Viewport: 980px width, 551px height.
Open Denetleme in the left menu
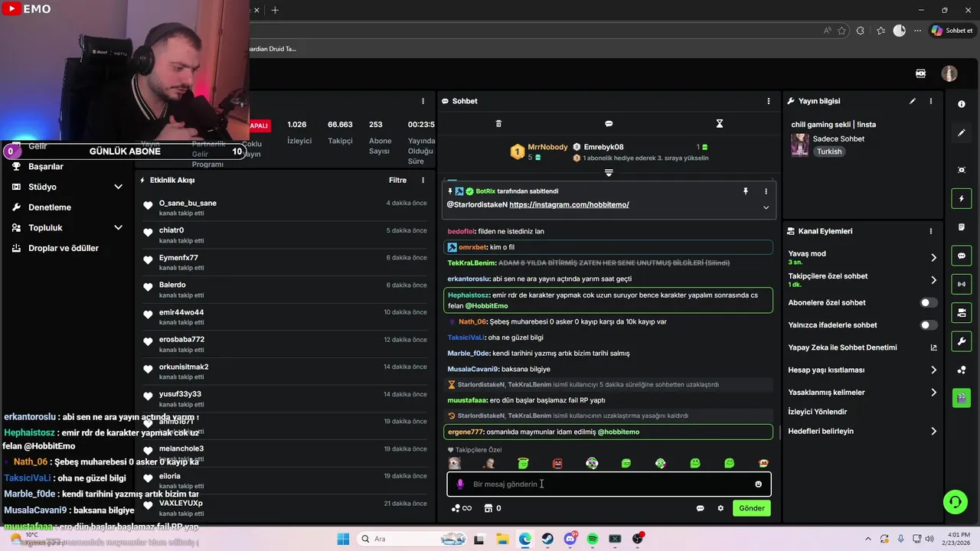[x=50, y=207]
